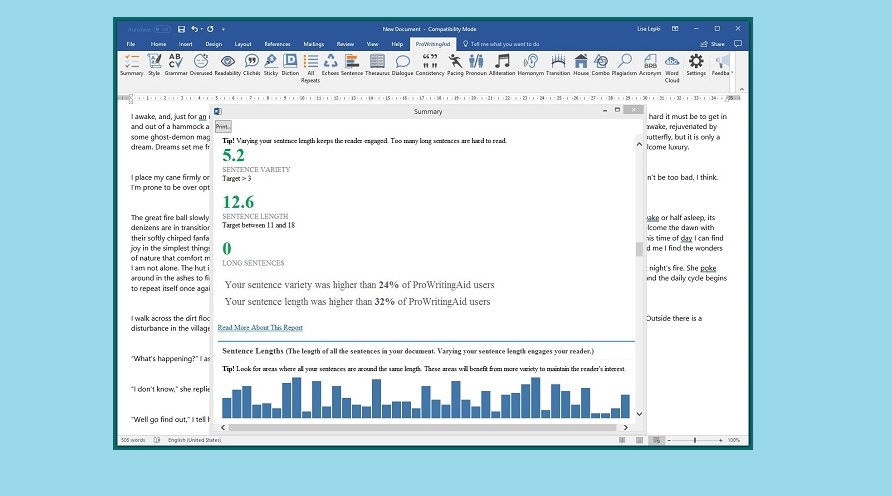Open the Thesaurus report
892x496 pixels.
point(377,65)
